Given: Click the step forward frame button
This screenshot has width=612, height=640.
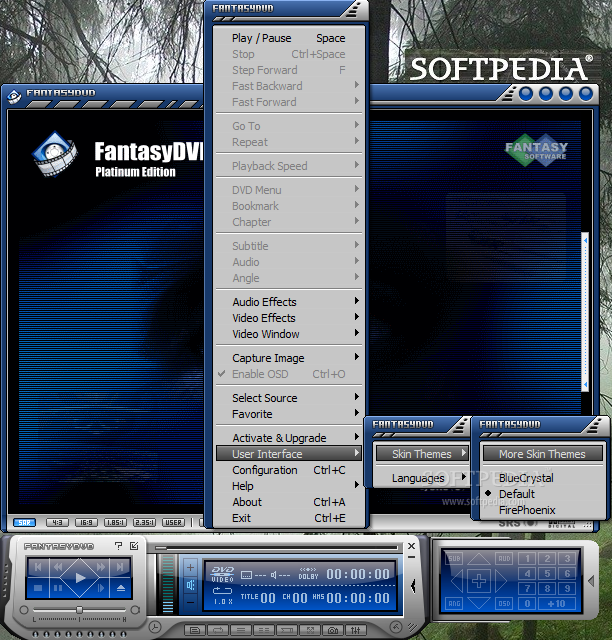Looking at the screenshot, I should coord(101,588).
